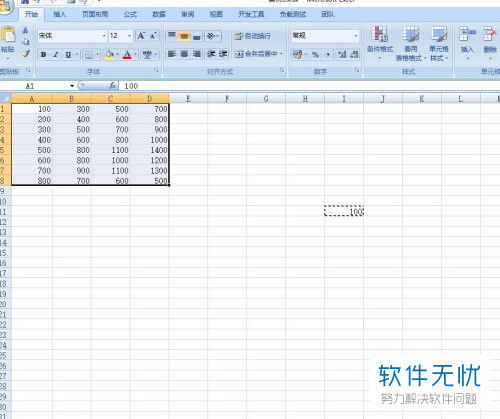Open Cell Styles (单元格样式)

tap(439, 43)
